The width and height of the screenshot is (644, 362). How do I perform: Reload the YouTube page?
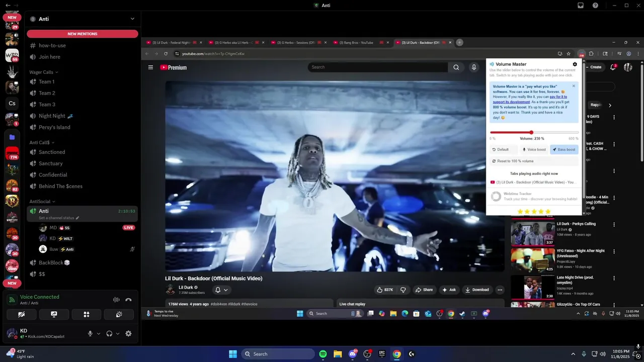point(166,54)
